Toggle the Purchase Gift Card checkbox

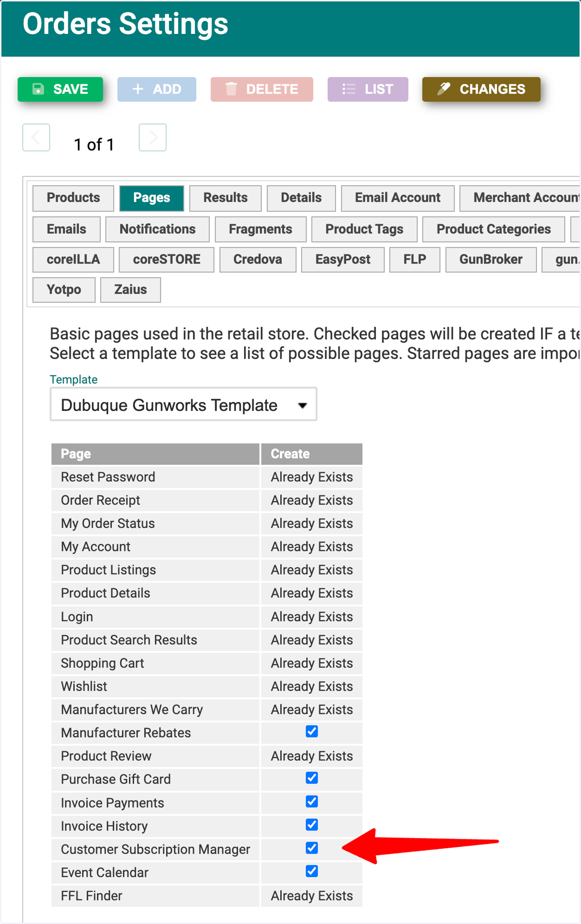[x=312, y=778]
